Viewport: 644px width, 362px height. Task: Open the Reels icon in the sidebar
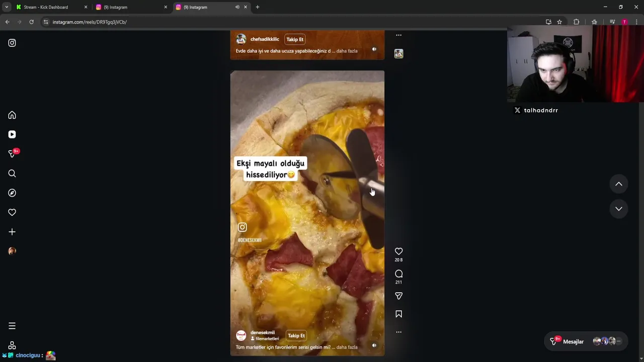point(12,134)
